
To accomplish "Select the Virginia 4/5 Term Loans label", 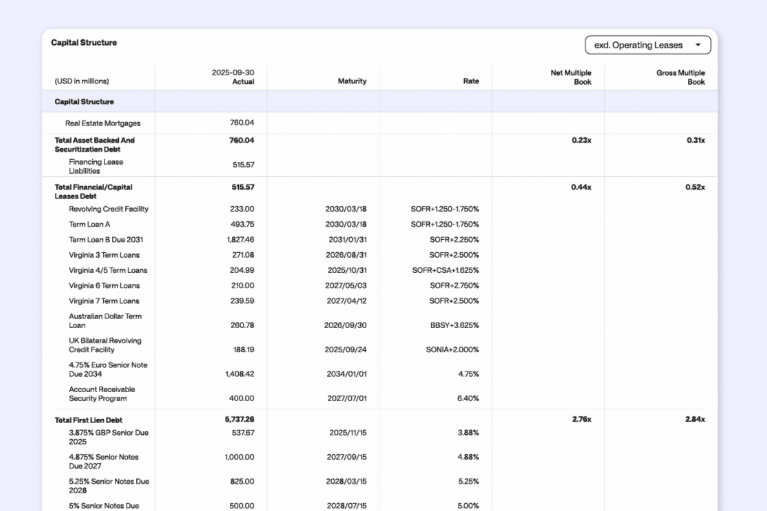I will pyautogui.click(x=108, y=270).
